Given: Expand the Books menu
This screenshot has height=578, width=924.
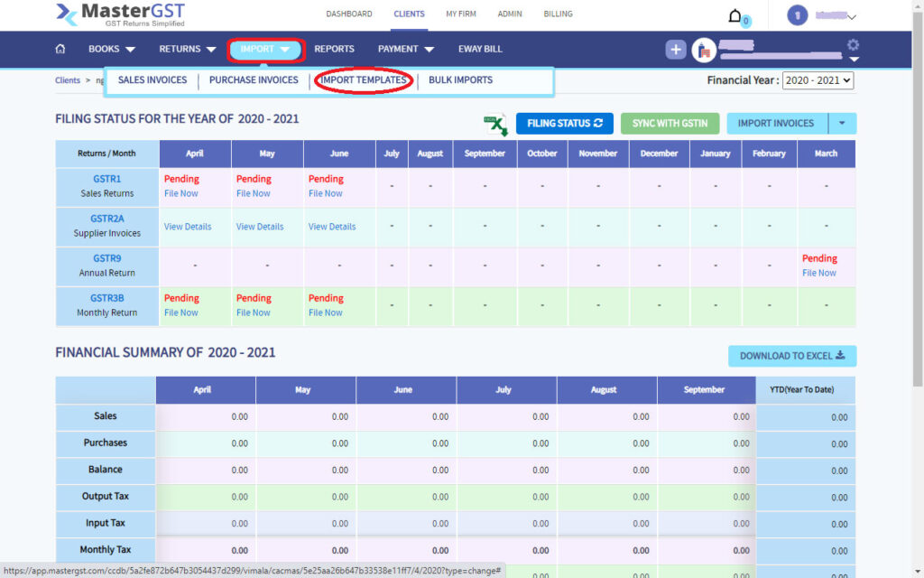Looking at the screenshot, I should point(112,49).
